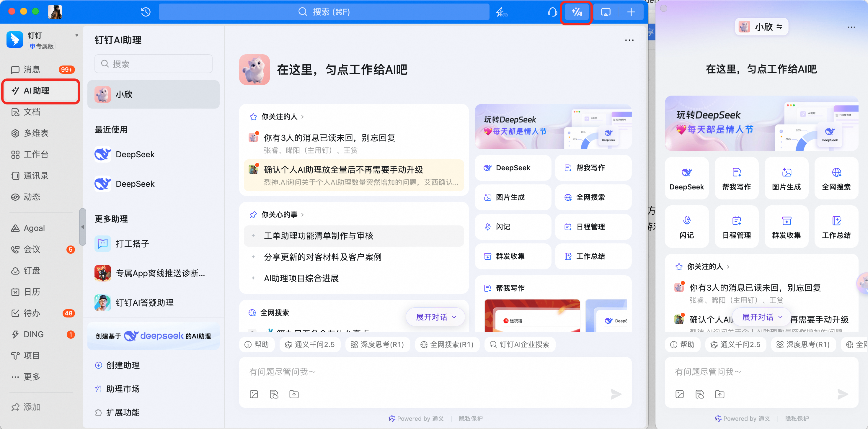868x429 pixels.
Task: Expand 展开对话 dropdown in main panel
Action: point(436,317)
